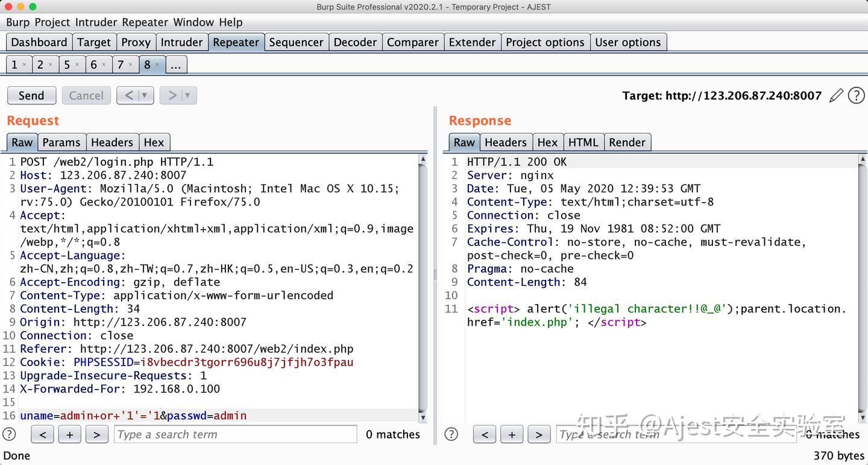Send the request with the Send button
The image size is (868, 465).
coord(31,95)
